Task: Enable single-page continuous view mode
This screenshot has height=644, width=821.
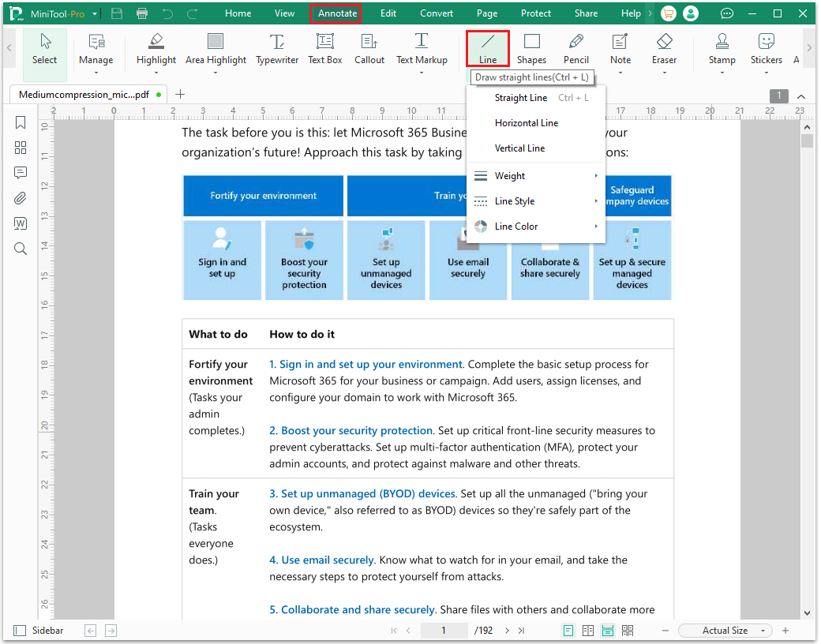Action: click(x=607, y=630)
